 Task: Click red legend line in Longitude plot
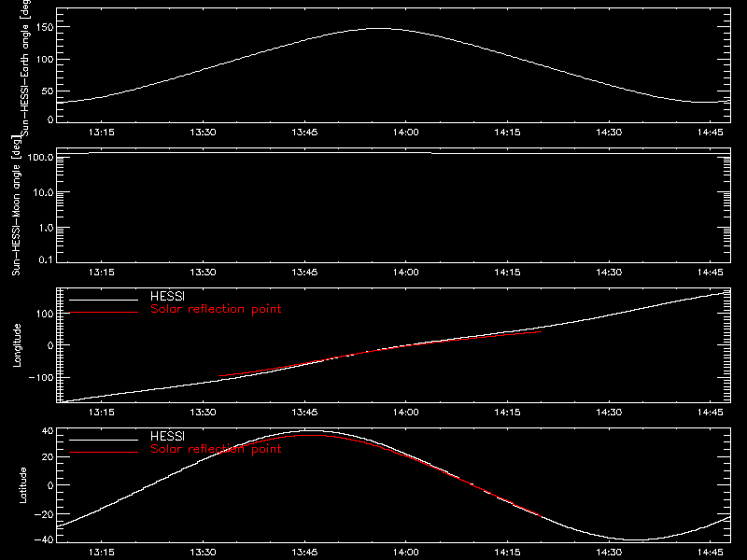pos(104,313)
